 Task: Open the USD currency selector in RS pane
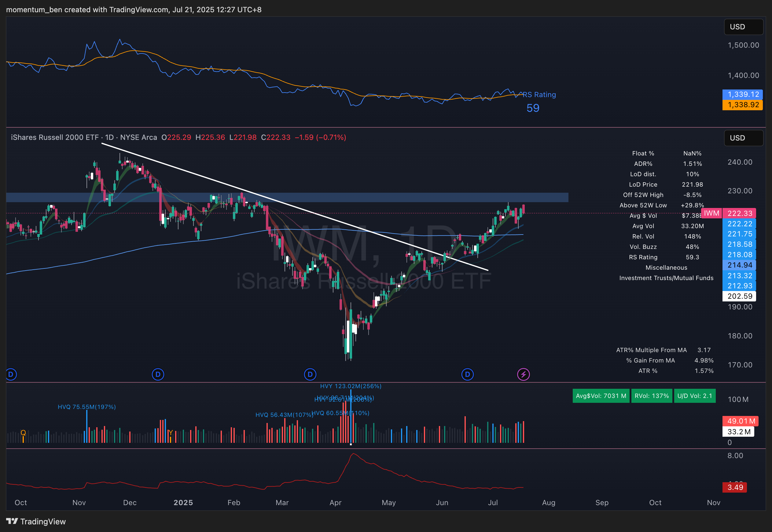743,27
